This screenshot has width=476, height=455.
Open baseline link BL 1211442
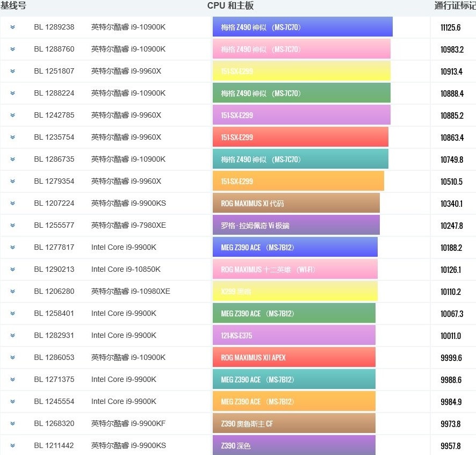click(54, 445)
